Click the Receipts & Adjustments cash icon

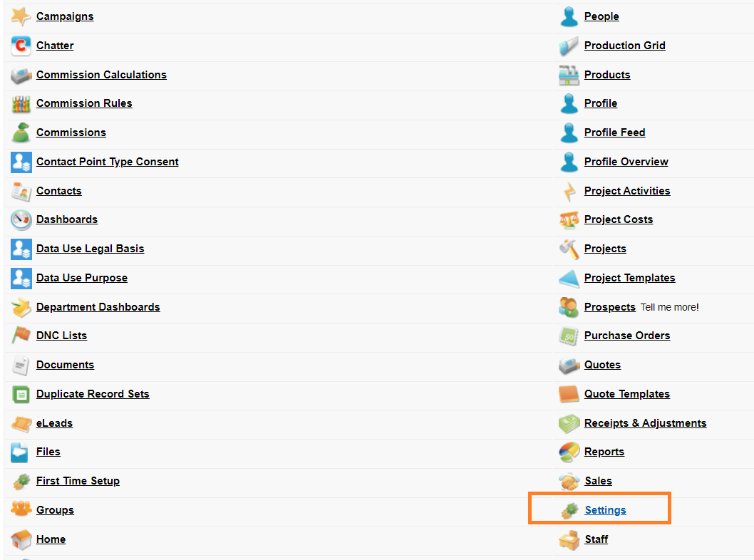pos(569,423)
